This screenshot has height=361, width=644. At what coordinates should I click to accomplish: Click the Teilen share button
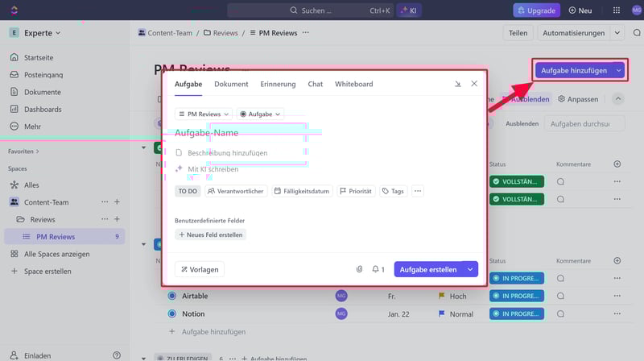click(518, 33)
